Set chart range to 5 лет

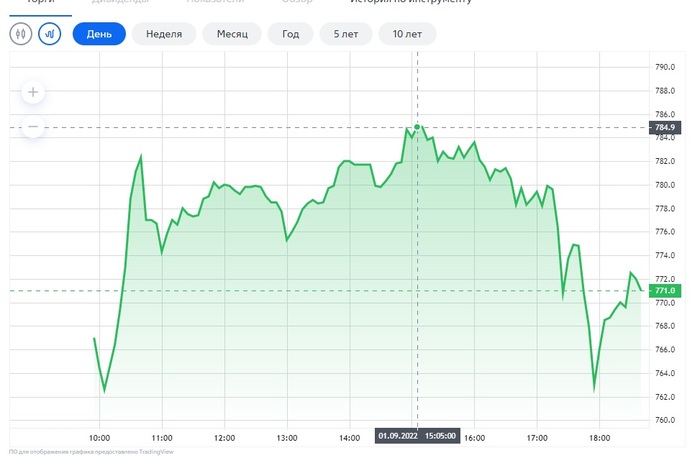click(x=346, y=34)
